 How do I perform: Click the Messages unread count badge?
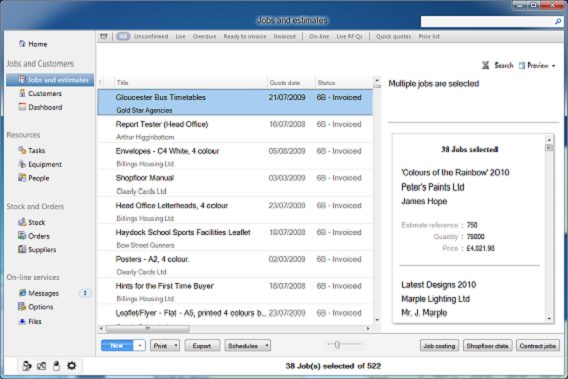point(85,293)
